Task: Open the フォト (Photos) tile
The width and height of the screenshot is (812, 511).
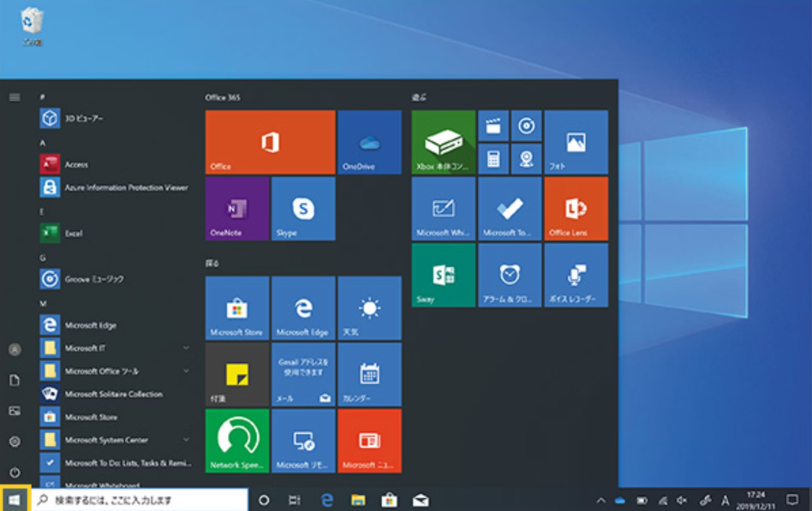Action: point(576,142)
